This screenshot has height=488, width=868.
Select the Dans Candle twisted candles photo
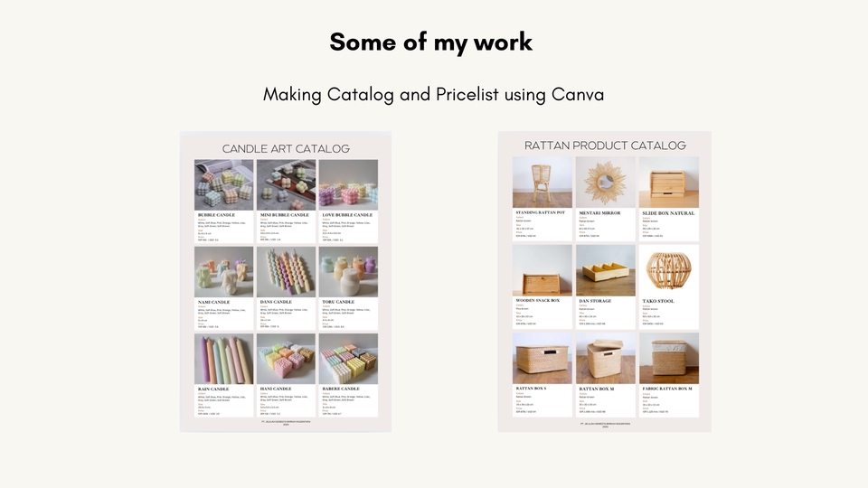(x=286, y=272)
